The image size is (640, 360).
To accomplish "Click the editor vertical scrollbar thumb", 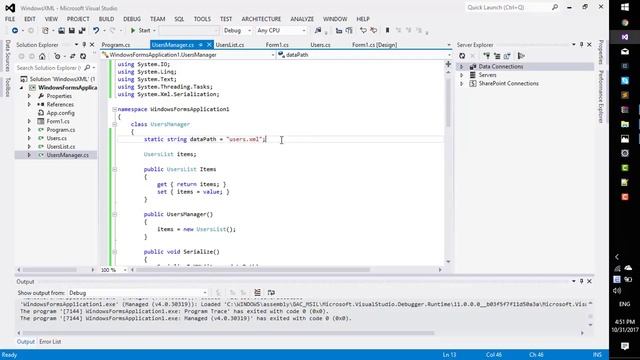I will 448,101.
